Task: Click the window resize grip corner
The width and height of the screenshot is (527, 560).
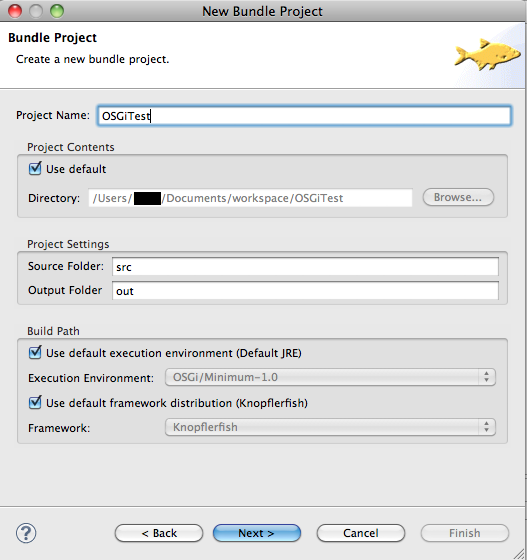Action: coord(518,554)
